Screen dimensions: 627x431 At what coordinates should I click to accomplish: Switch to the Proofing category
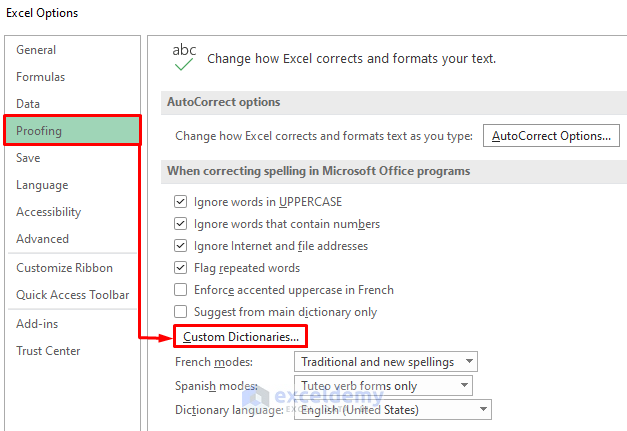click(39, 131)
